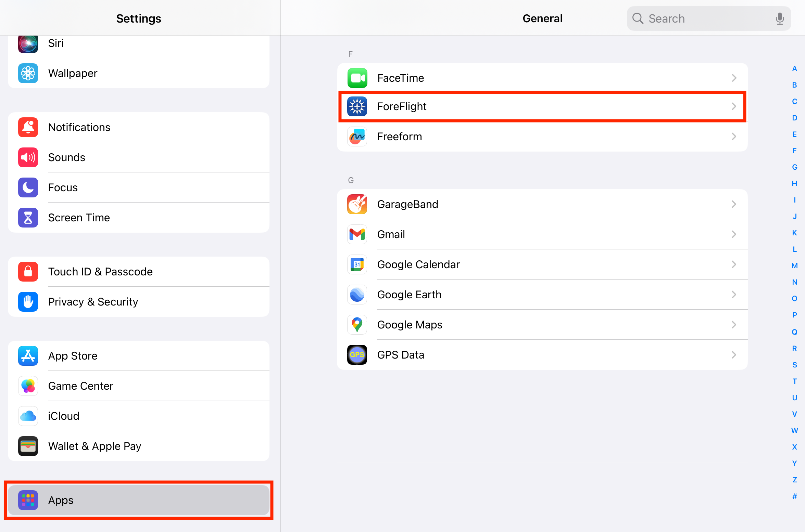
Task: Jump to letter A in index
Action: (x=794, y=69)
